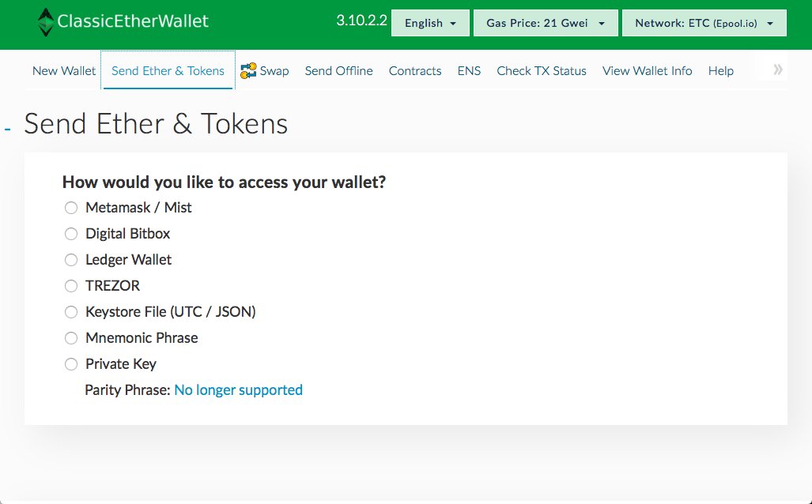Click the Send Ether & Tokens heading
812x504 pixels.
156,124
